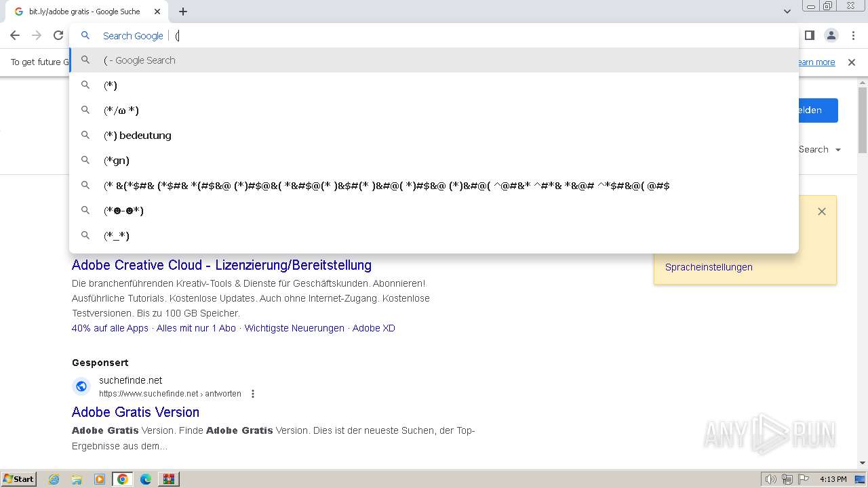Image resolution: width=868 pixels, height=488 pixels.
Task: Expand the Search dropdown arrow
Action: 838,150
